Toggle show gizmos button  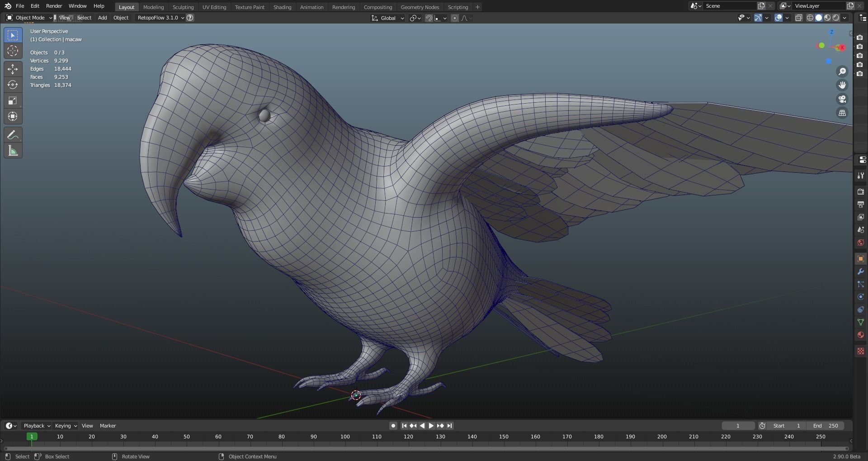click(758, 18)
